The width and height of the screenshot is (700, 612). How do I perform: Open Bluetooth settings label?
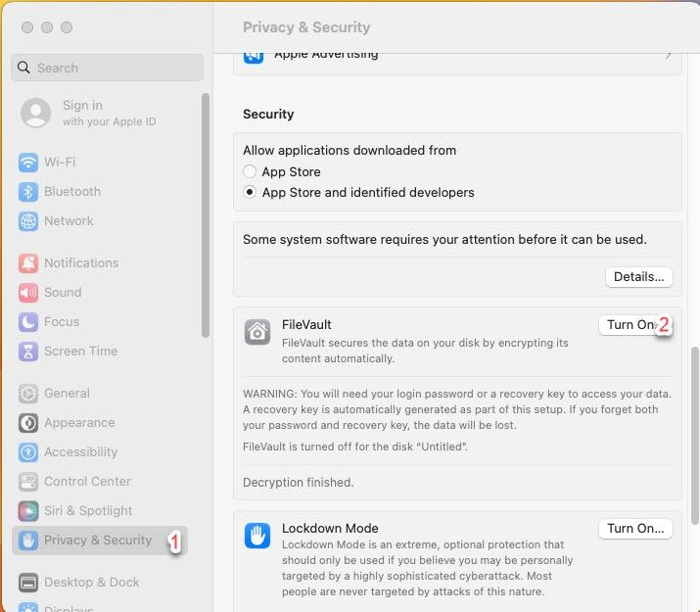tap(72, 192)
